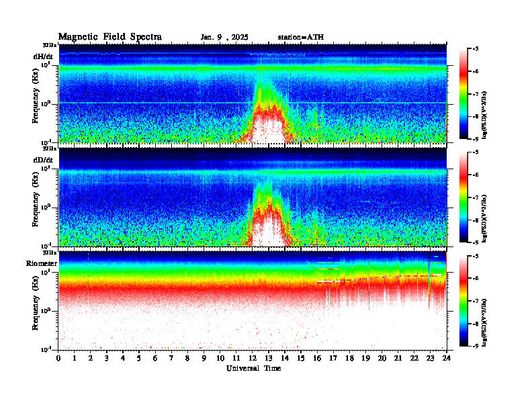Click hour tick label '22' on time axis

[x=414, y=359]
